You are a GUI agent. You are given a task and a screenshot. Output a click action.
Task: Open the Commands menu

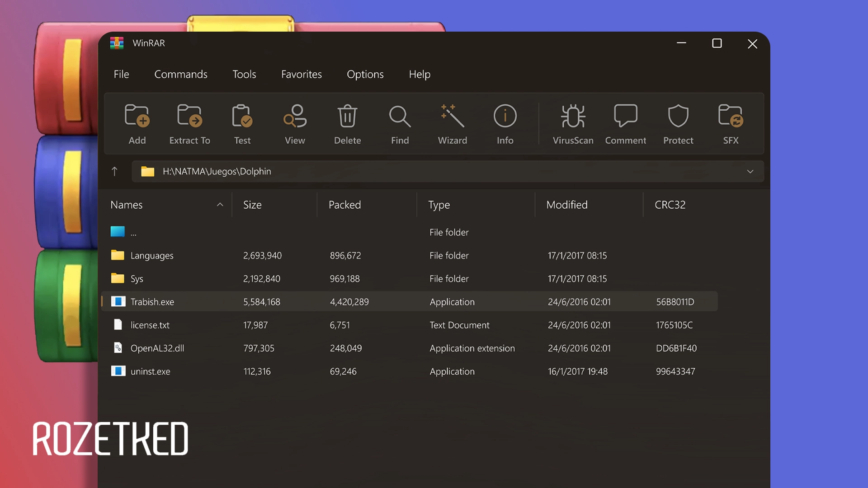(181, 74)
